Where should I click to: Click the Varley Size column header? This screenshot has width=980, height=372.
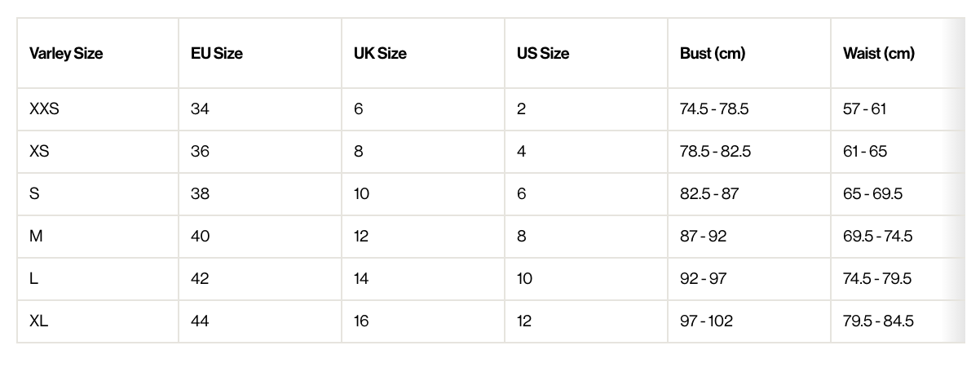point(66,54)
